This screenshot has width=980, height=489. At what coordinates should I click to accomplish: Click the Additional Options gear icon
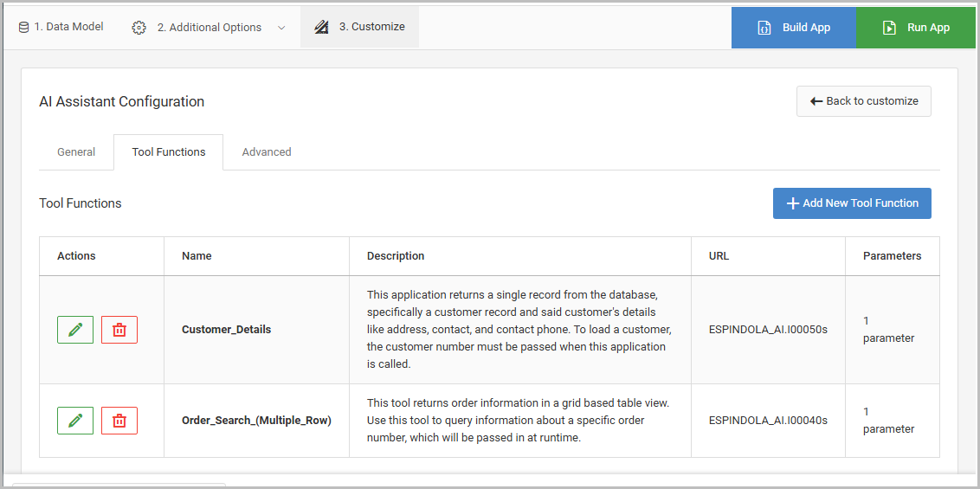coord(139,28)
